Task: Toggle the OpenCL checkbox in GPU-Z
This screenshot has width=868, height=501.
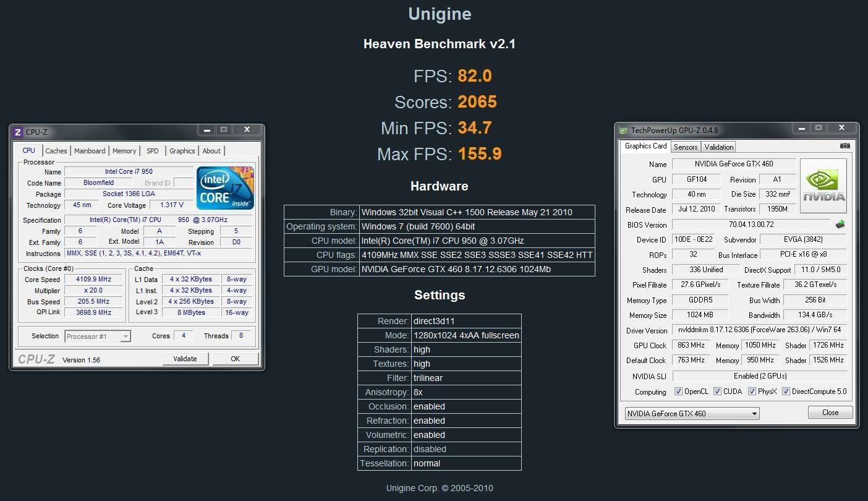Action: [678, 392]
